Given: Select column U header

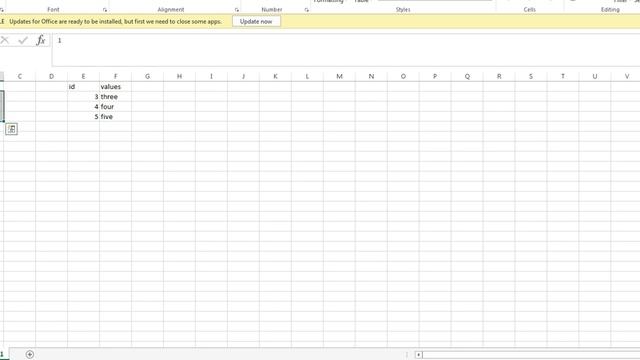Looking at the screenshot, I should point(595,76).
